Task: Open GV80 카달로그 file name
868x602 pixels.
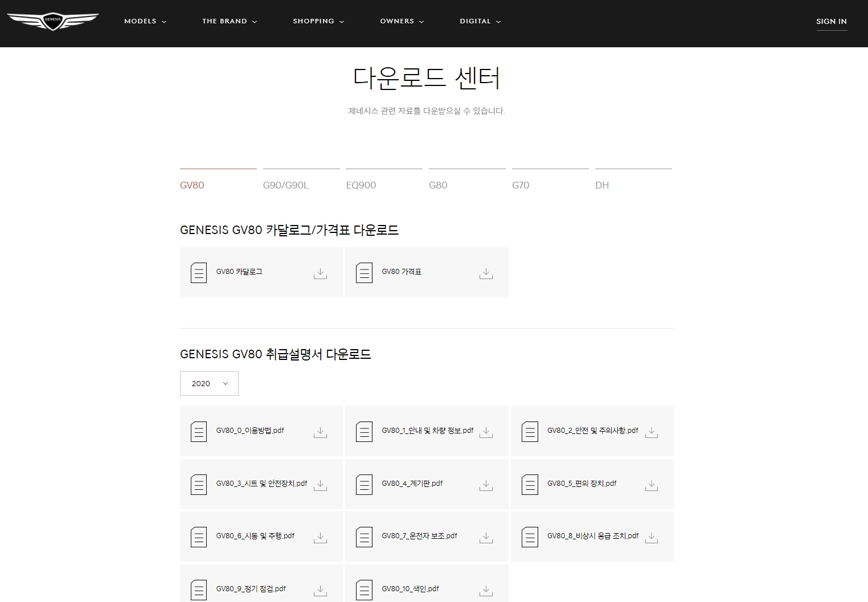Action: (239, 272)
